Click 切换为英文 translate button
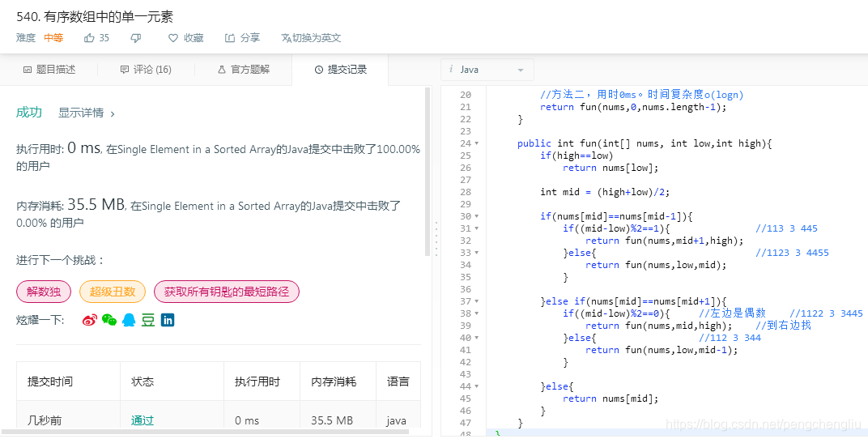 coord(311,37)
